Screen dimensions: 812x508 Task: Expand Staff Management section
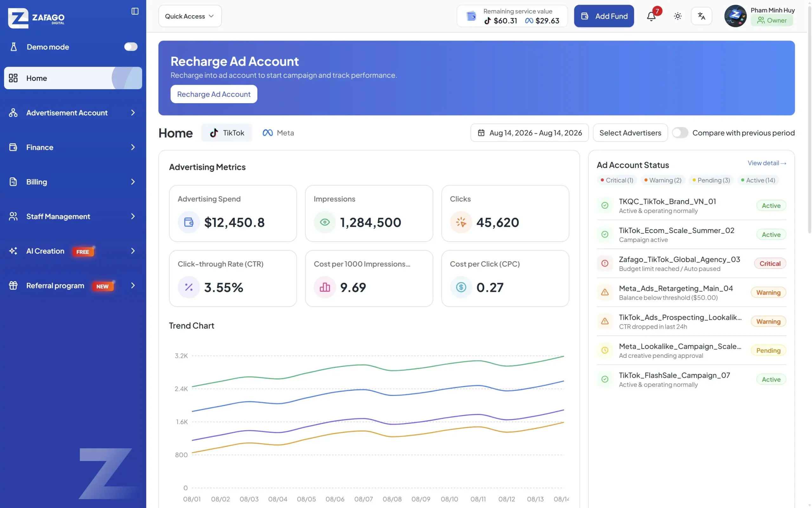click(x=73, y=216)
